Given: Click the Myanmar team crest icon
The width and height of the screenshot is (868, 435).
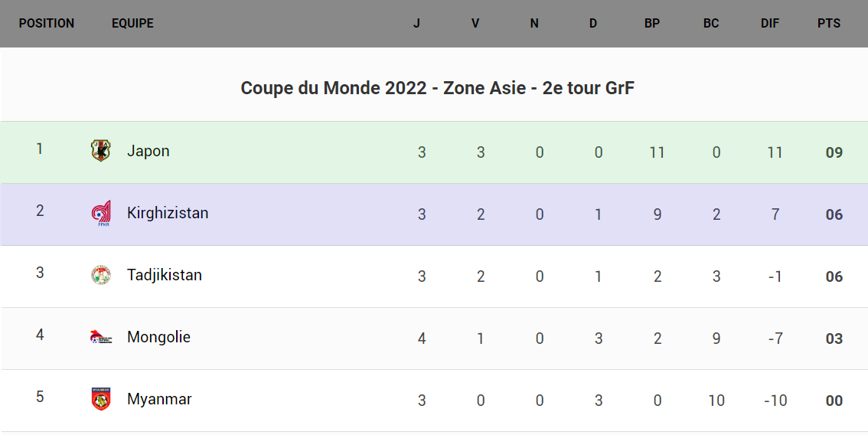Looking at the screenshot, I should (x=100, y=399).
